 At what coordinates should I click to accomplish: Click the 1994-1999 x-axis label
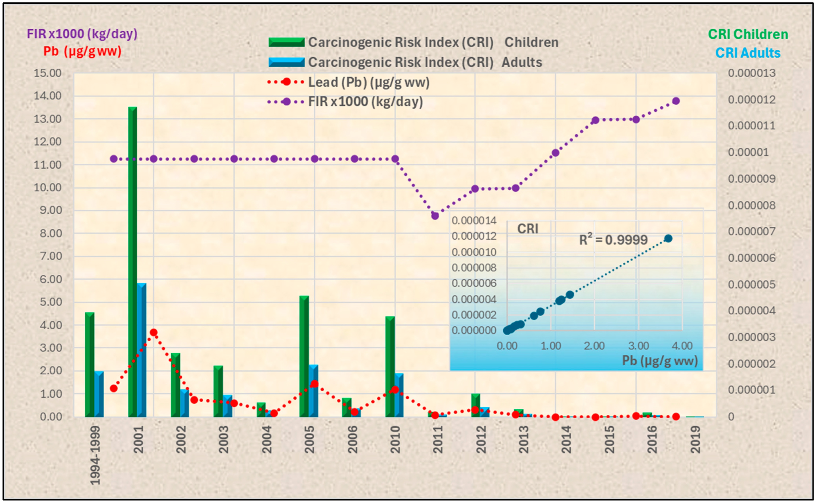(95, 455)
